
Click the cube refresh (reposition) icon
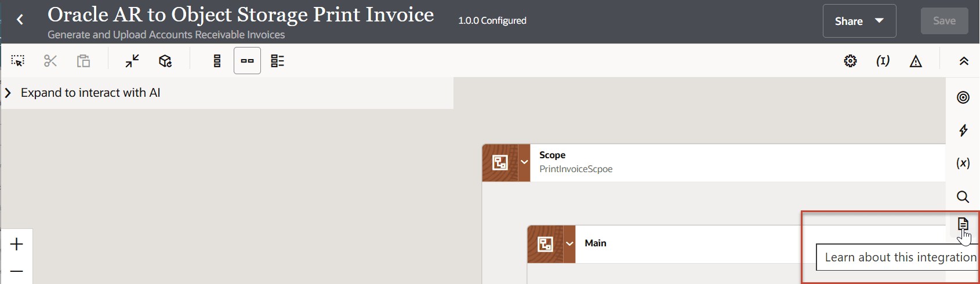165,61
